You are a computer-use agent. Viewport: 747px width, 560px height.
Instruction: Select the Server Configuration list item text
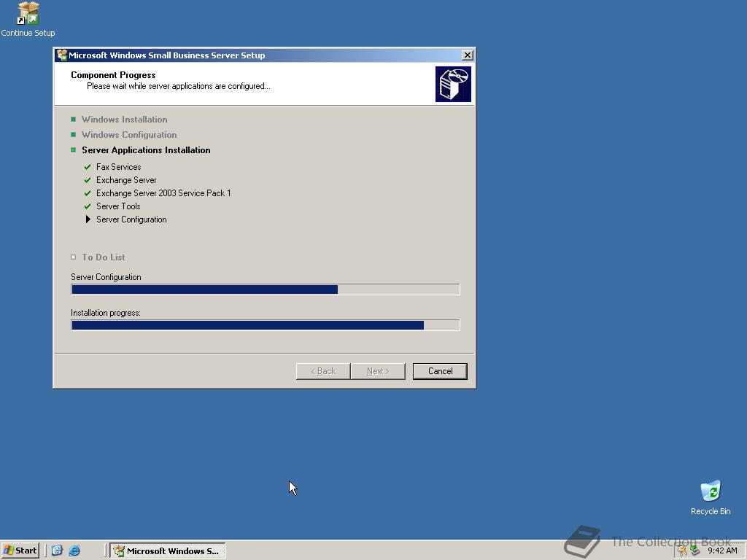tap(131, 219)
